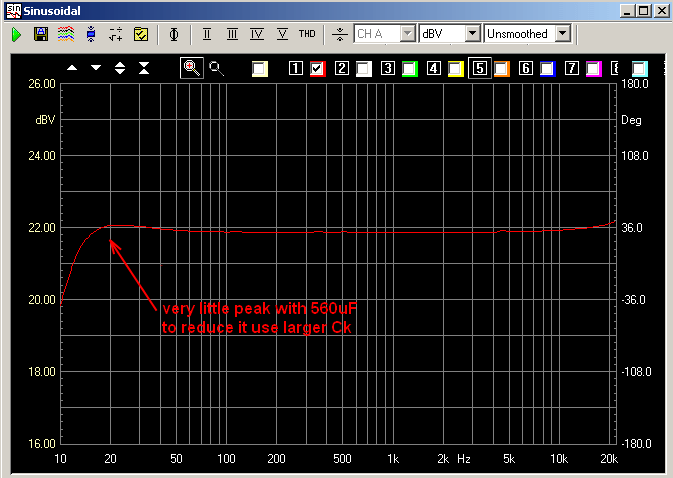The width and height of the screenshot is (673, 478).
Task: Enable the green overlay 3 checkbox
Action: pos(410,69)
